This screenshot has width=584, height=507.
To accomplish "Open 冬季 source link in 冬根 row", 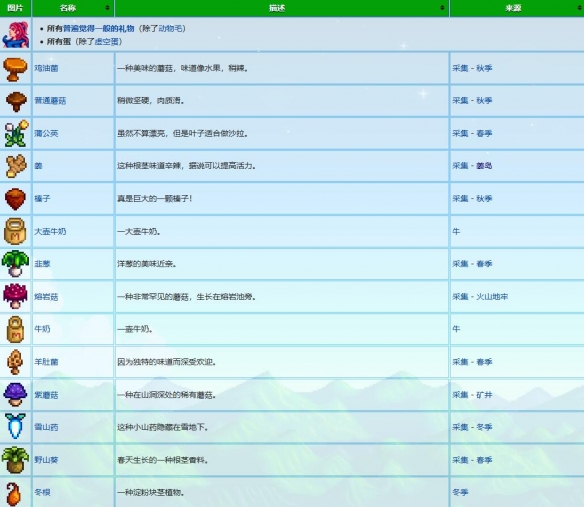I will (x=460, y=492).
